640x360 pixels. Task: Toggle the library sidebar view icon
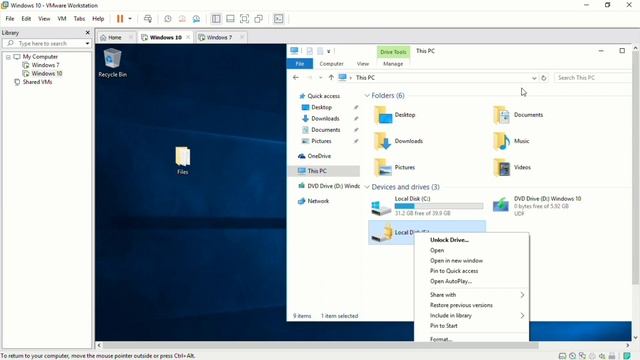click(x=216, y=19)
